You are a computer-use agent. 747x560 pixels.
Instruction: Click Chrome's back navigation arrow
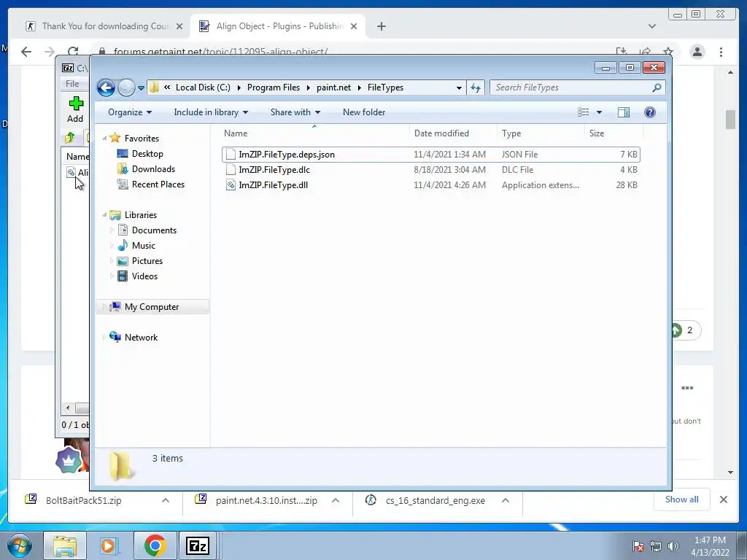[26, 52]
